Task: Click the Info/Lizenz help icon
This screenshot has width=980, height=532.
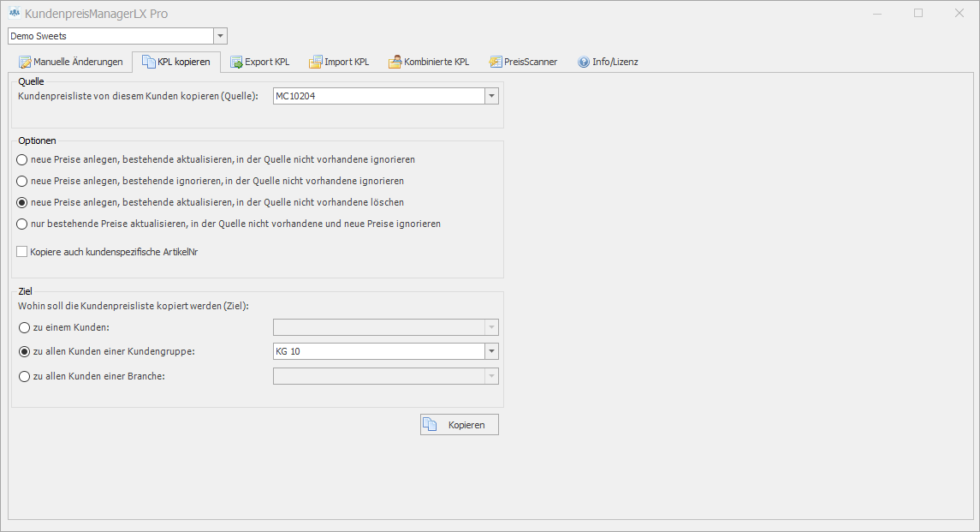Action: (x=584, y=62)
